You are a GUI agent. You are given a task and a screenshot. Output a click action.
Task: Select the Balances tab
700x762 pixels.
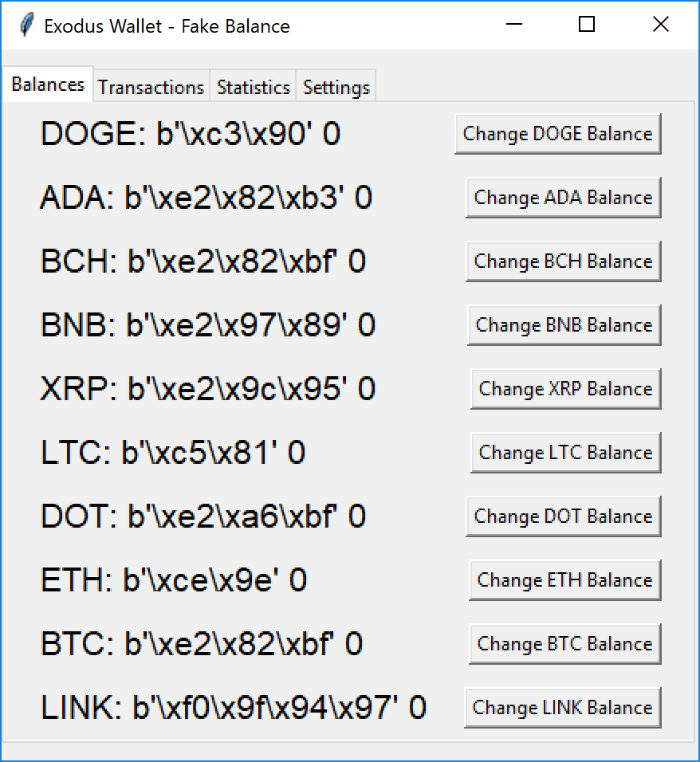(x=48, y=84)
